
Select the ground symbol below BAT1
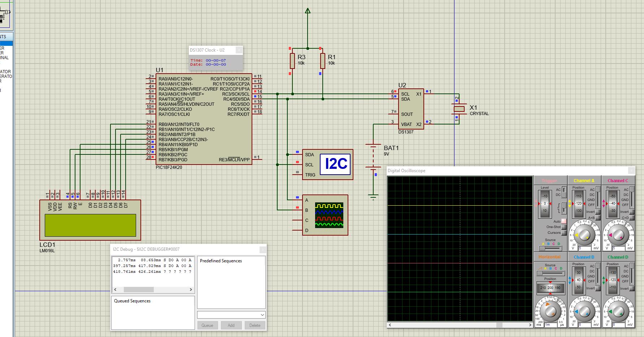[x=373, y=197]
